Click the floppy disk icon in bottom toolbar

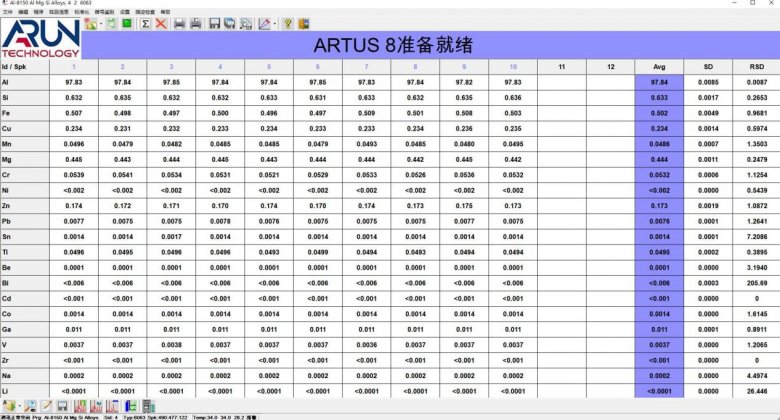click(62, 405)
